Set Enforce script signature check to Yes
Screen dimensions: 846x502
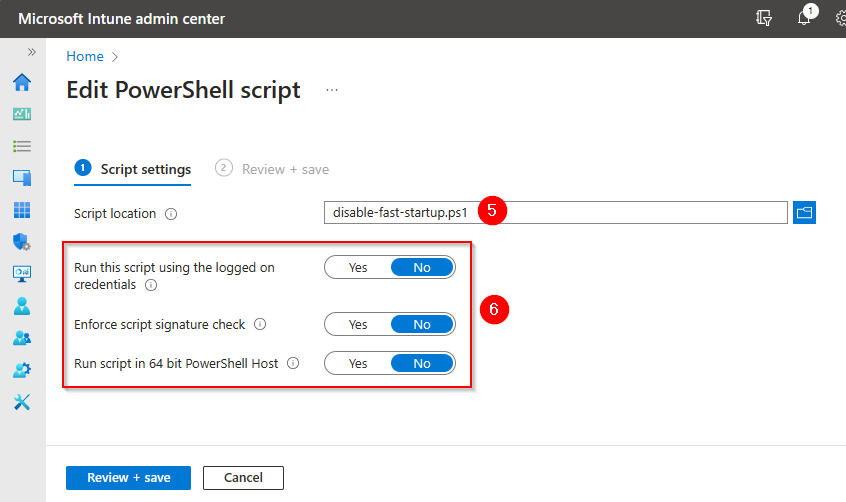357,325
